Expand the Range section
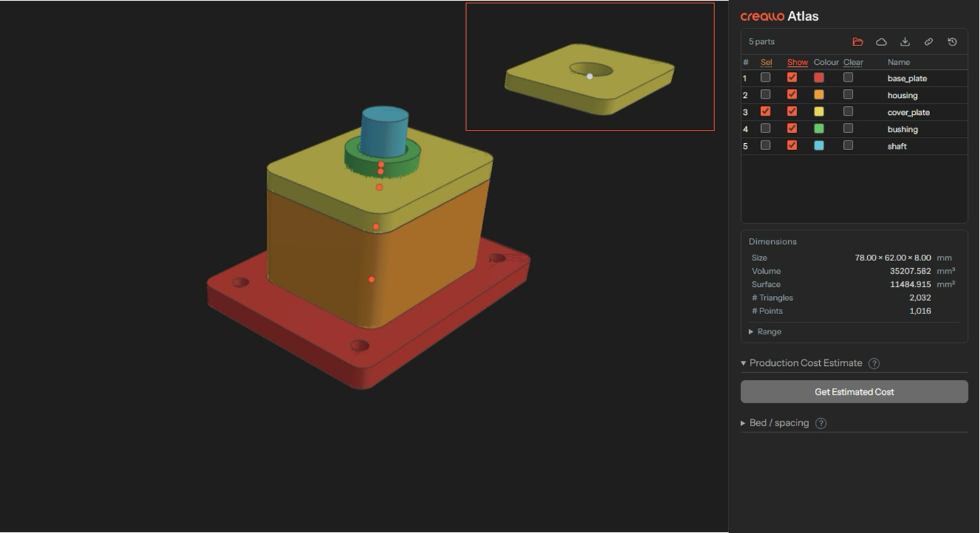980x533 pixels. pyautogui.click(x=765, y=332)
